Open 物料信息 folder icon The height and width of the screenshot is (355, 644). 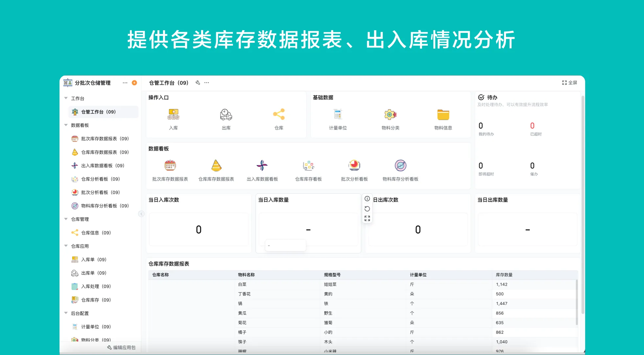click(443, 115)
